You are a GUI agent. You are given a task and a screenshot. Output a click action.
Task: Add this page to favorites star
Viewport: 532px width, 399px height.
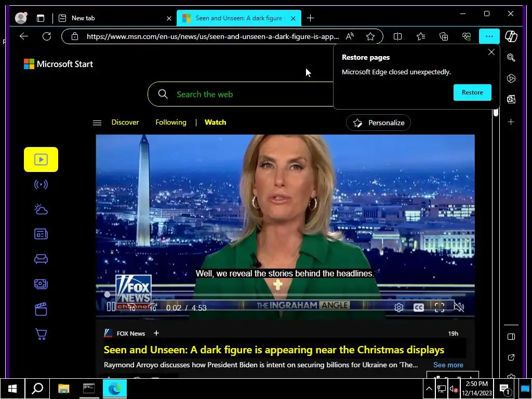pos(370,36)
